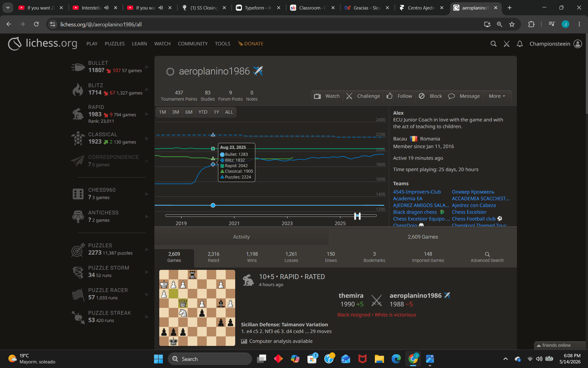Expand the Classical rating row arrow
The height and width of the screenshot is (368, 588).
pos(147,138)
